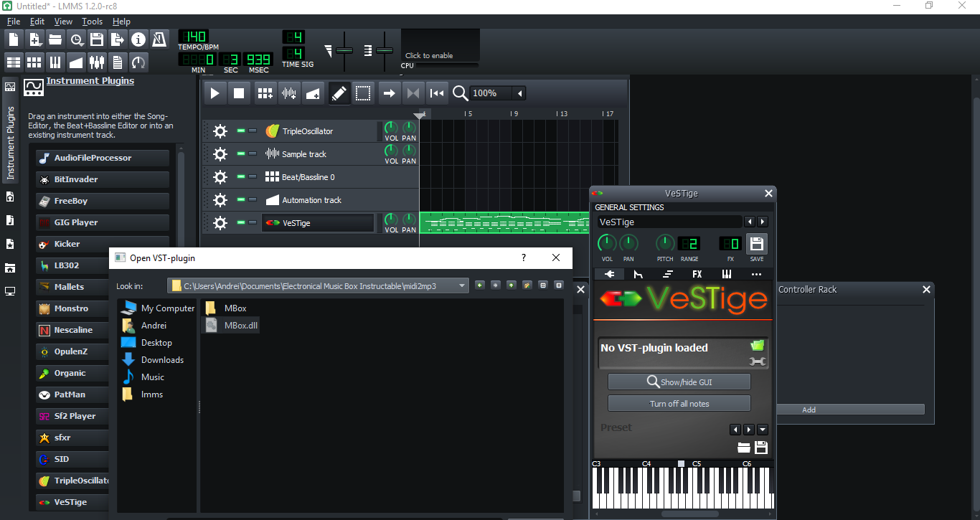This screenshot has height=520, width=980.
Task: Add beat/bassline track icon
Action: click(x=265, y=93)
